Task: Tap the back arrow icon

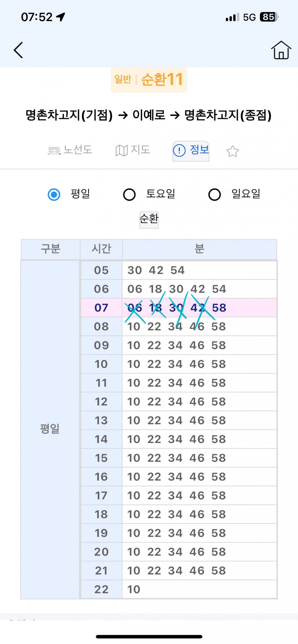Action: tap(18, 50)
